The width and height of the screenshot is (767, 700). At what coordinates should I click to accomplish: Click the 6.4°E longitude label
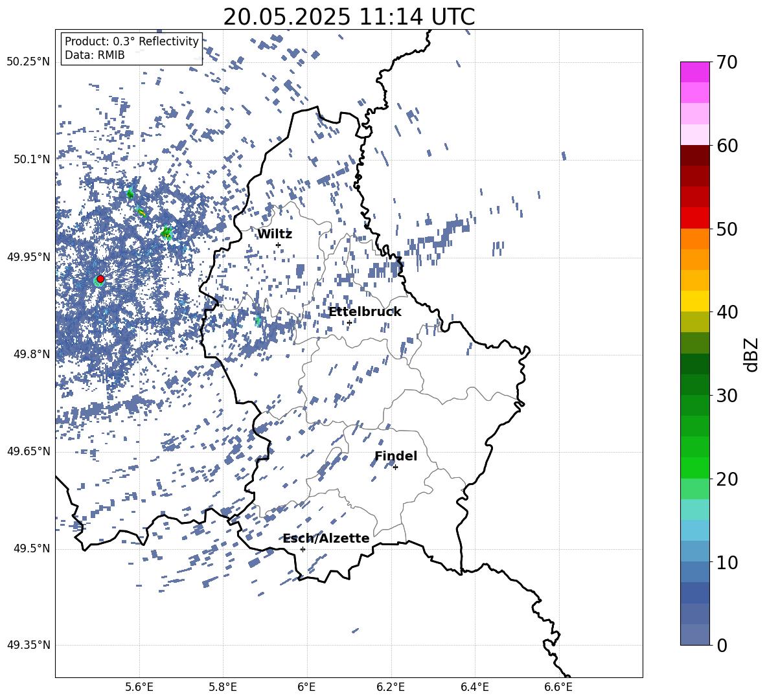(475, 687)
